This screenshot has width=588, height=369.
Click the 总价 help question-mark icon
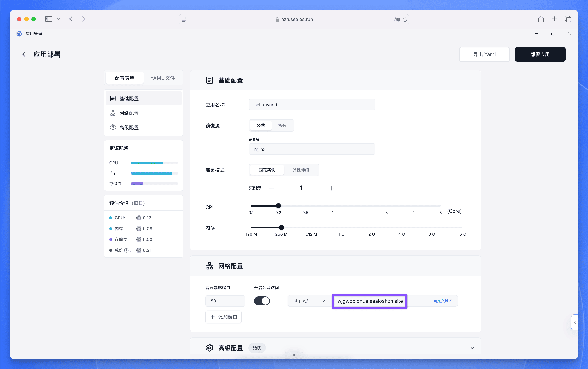pos(126,250)
